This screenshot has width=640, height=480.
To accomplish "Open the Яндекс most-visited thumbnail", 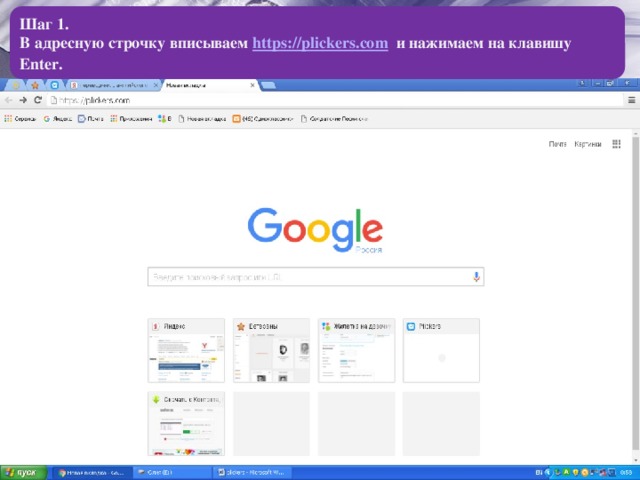I will coord(186,350).
